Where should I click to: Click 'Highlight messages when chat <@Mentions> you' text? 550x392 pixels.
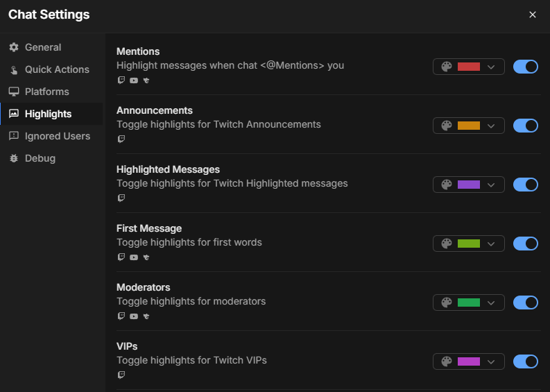click(x=230, y=66)
